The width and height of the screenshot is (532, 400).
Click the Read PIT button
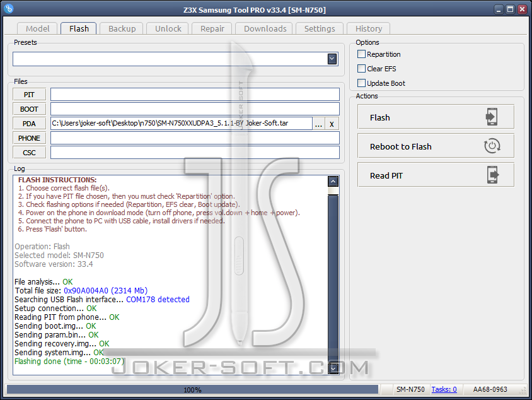click(x=436, y=175)
